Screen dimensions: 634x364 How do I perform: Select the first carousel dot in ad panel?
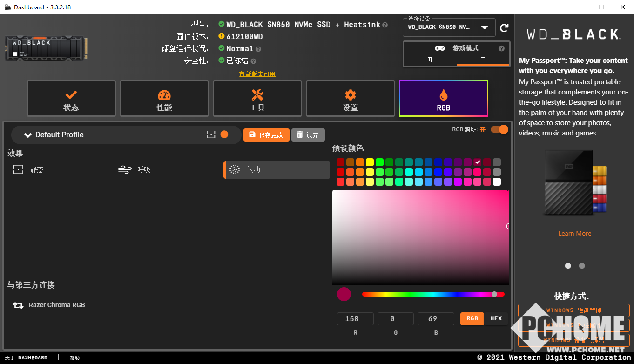click(568, 266)
